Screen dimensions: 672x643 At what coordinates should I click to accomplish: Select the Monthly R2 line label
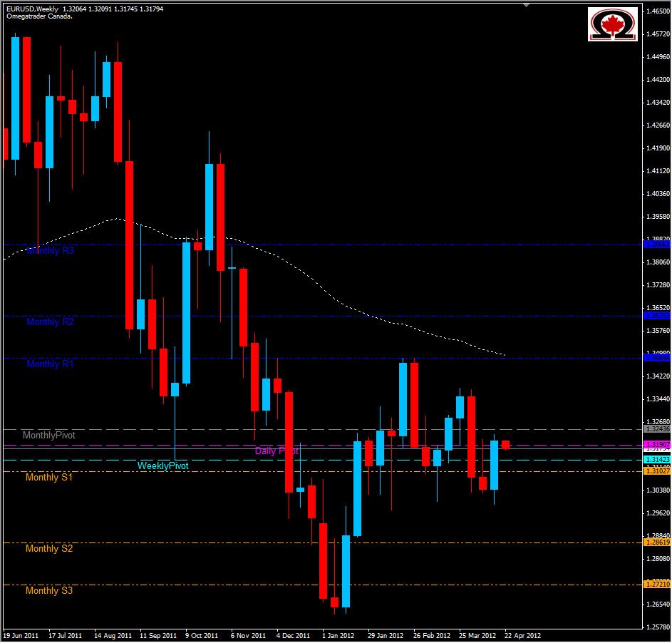click(49, 321)
